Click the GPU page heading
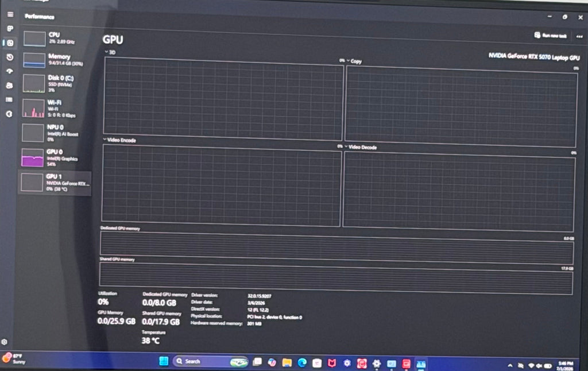This screenshot has height=371, width=588. point(113,40)
